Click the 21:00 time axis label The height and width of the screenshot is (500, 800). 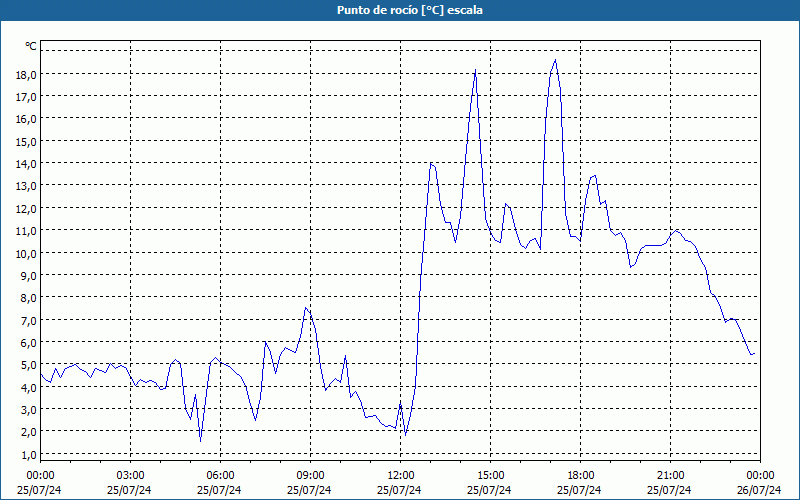pyautogui.click(x=670, y=476)
